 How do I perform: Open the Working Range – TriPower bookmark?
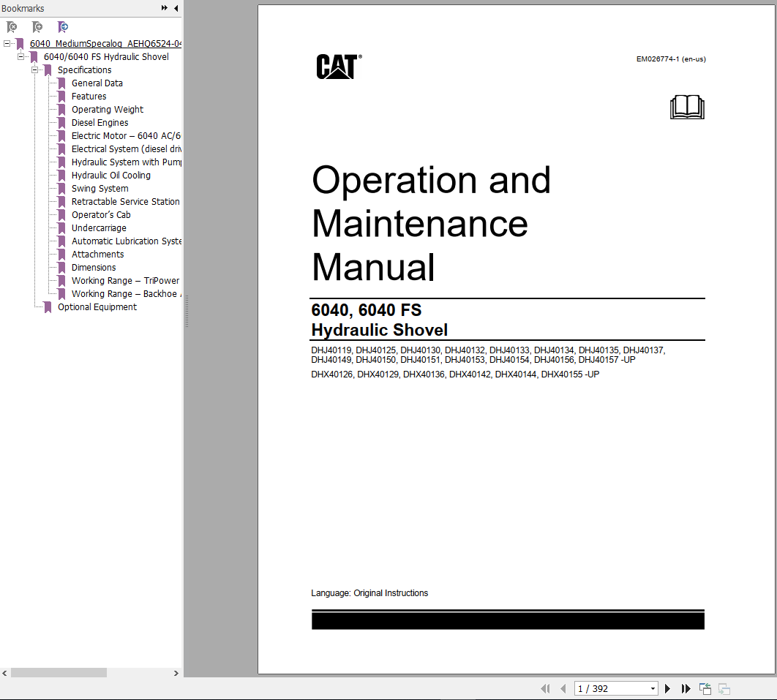[x=125, y=280]
